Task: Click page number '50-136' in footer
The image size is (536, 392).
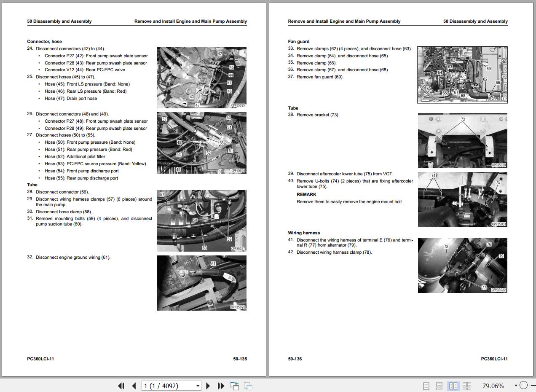Action: 295,359
